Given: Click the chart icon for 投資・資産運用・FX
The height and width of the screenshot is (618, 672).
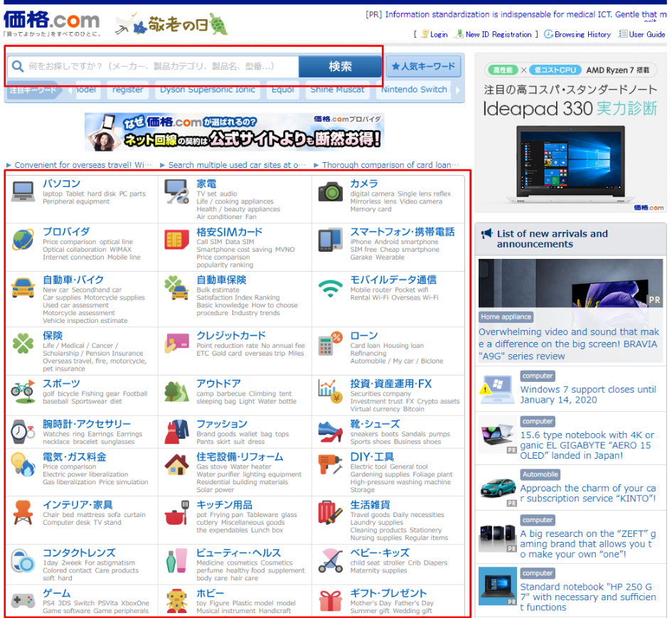Looking at the screenshot, I should 331,391.
